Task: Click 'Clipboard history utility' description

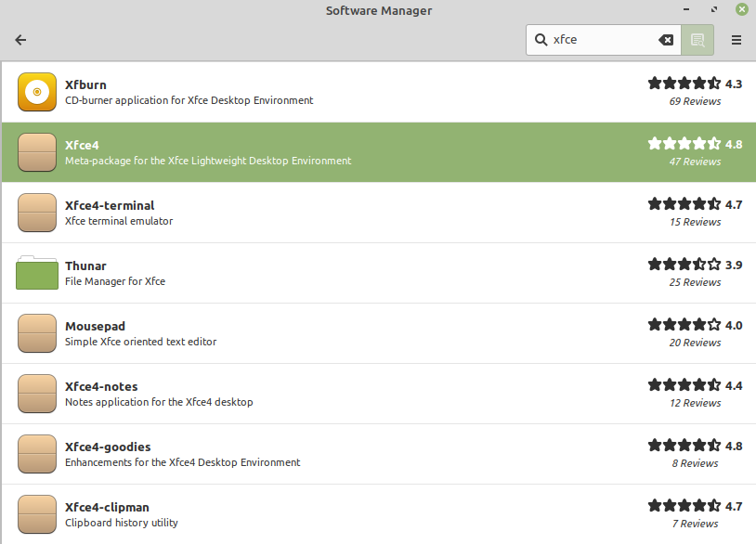Action: coord(122,523)
